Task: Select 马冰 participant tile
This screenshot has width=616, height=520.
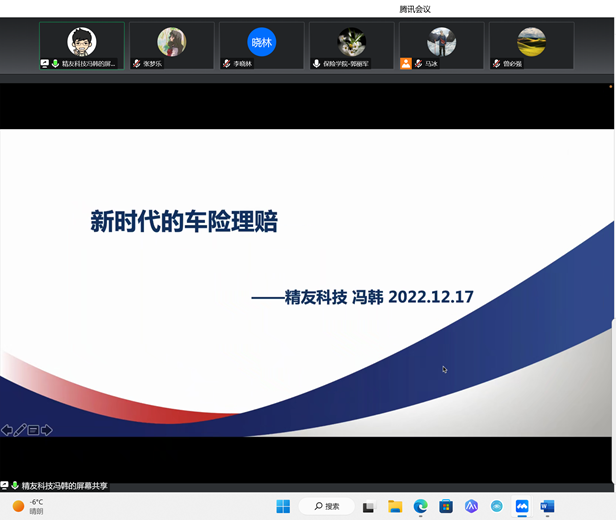Action: (441, 45)
